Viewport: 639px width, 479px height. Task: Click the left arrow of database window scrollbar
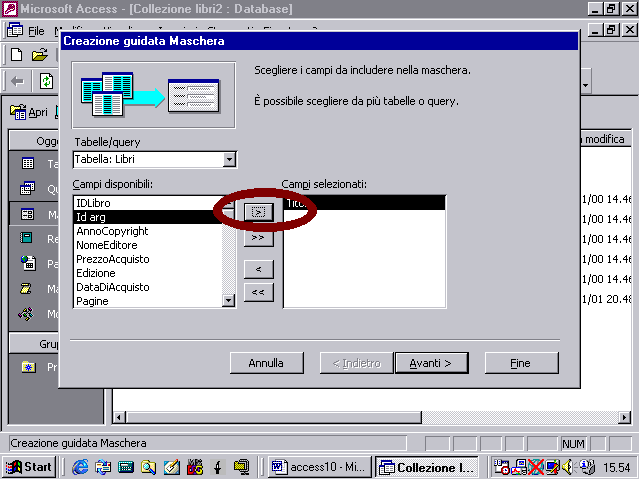119,417
